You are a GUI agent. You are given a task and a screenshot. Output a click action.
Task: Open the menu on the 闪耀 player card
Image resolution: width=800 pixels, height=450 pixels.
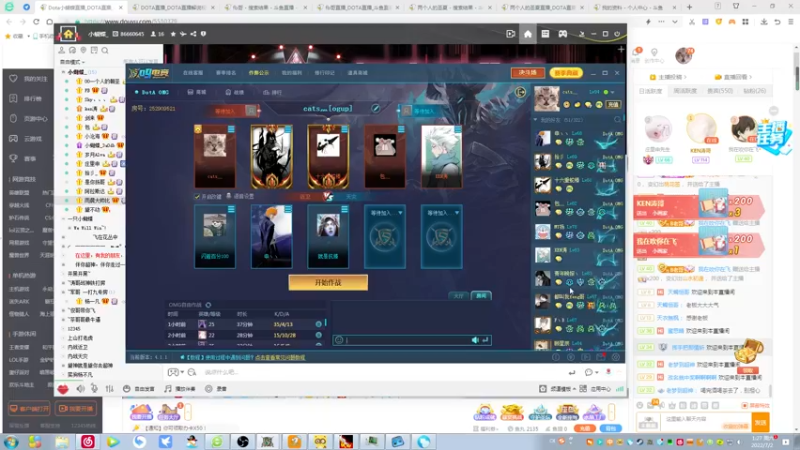(x=231, y=209)
